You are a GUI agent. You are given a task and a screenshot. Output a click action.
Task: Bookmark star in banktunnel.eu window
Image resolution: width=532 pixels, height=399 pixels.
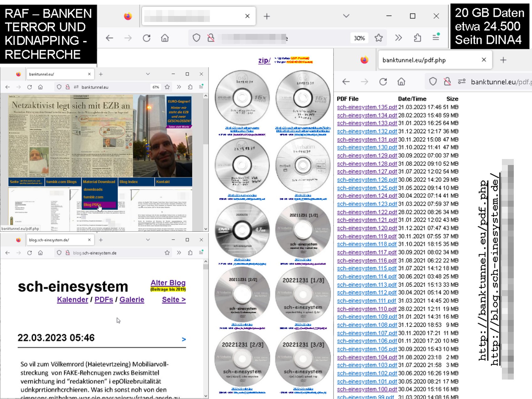167,87
